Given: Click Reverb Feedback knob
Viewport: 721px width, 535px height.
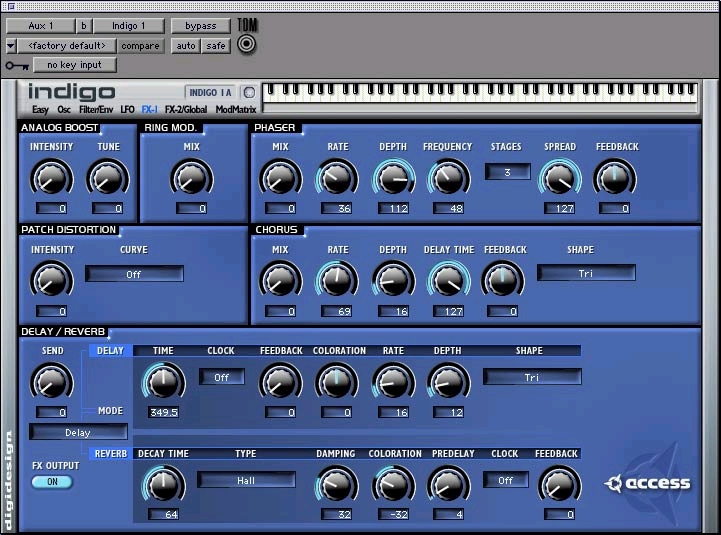Looking at the screenshot, I should pos(560,485).
